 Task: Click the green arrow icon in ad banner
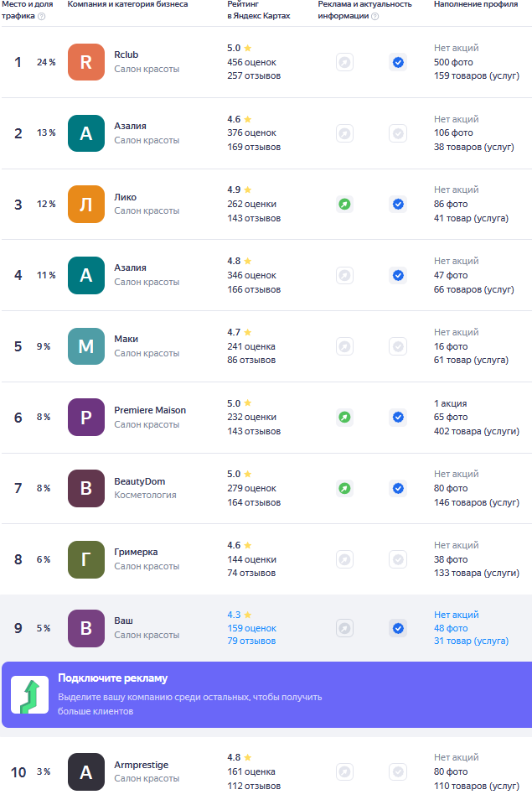pyautogui.click(x=29, y=694)
